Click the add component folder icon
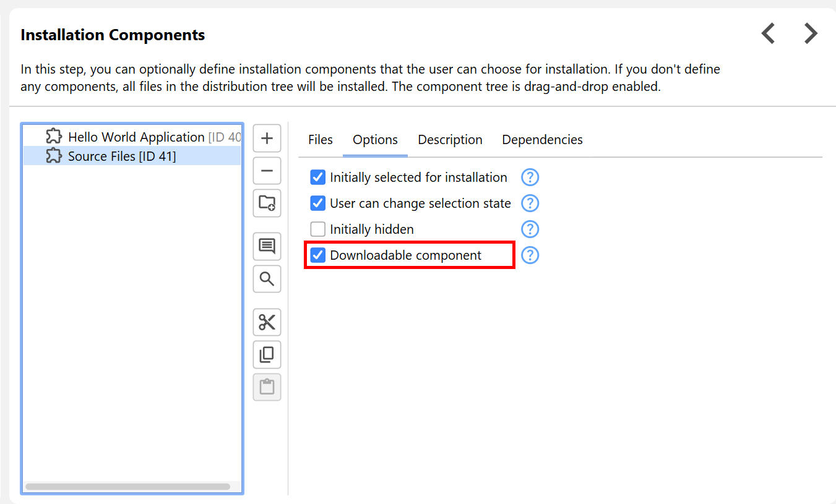Image resolution: width=836 pixels, height=504 pixels. 267,203
